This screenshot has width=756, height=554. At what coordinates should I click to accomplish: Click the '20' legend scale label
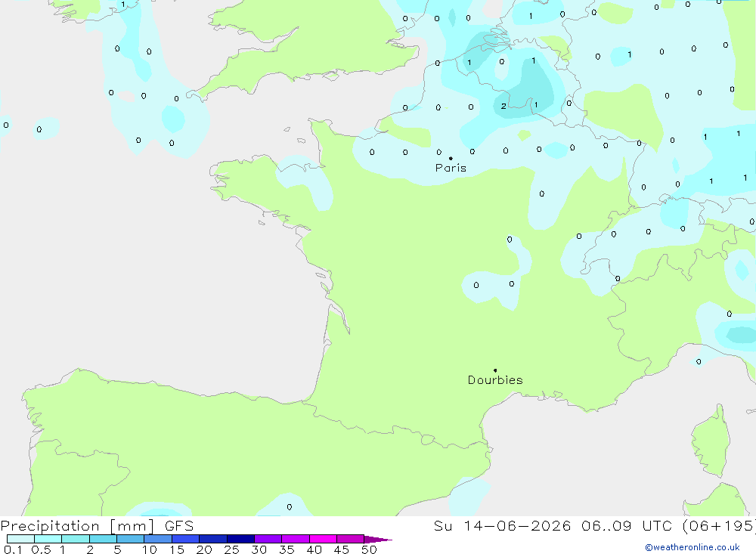(x=204, y=549)
